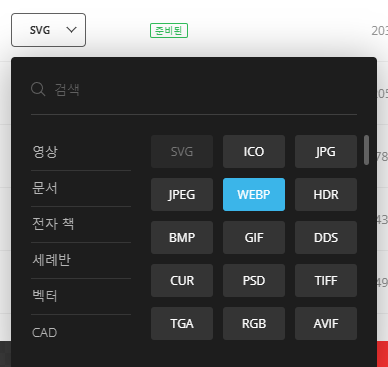The width and height of the screenshot is (388, 367).
Task: Open the SVG format dropdown
Action: [x=48, y=30]
